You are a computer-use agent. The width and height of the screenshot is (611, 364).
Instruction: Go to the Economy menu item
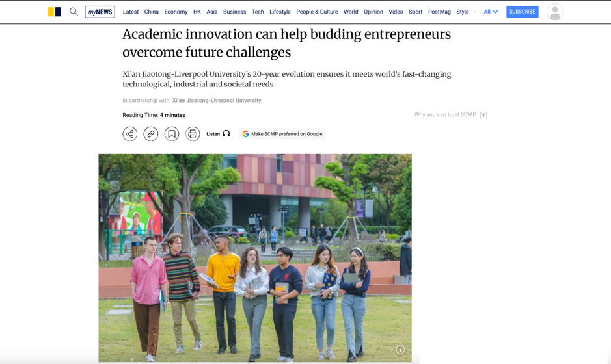click(176, 12)
